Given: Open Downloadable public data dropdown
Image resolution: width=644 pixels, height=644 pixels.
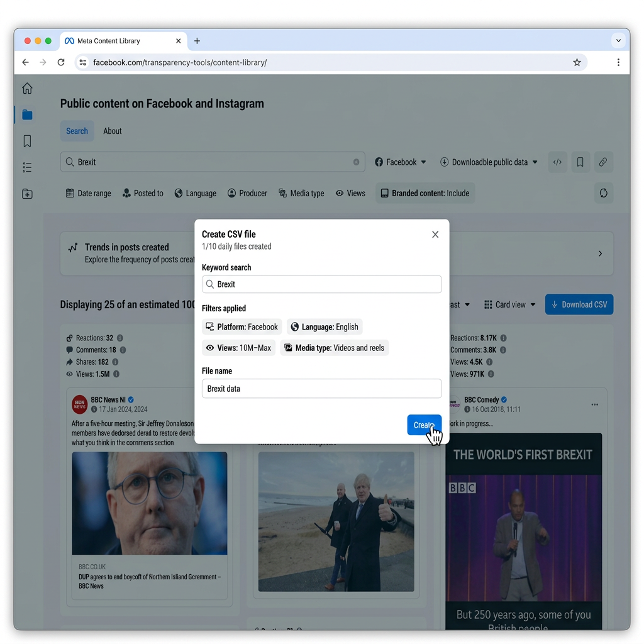Looking at the screenshot, I should click(x=489, y=162).
